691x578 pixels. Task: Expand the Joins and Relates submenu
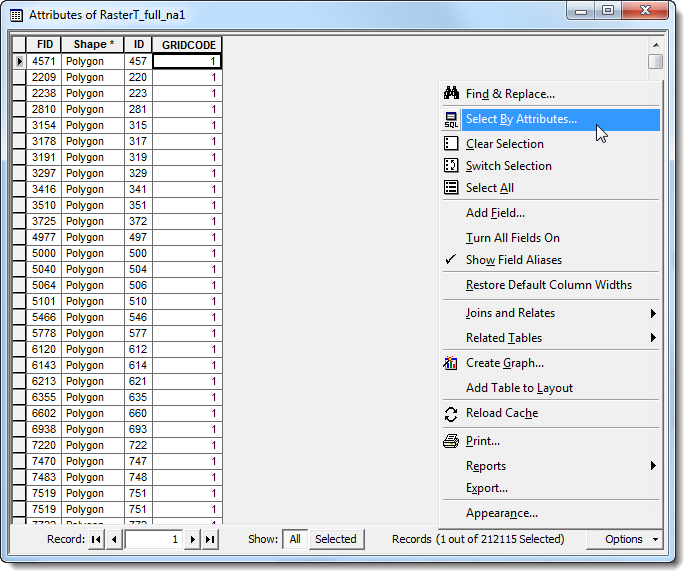pos(653,313)
